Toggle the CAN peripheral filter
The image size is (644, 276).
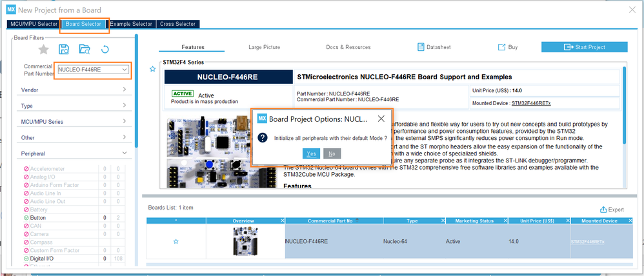(26, 226)
